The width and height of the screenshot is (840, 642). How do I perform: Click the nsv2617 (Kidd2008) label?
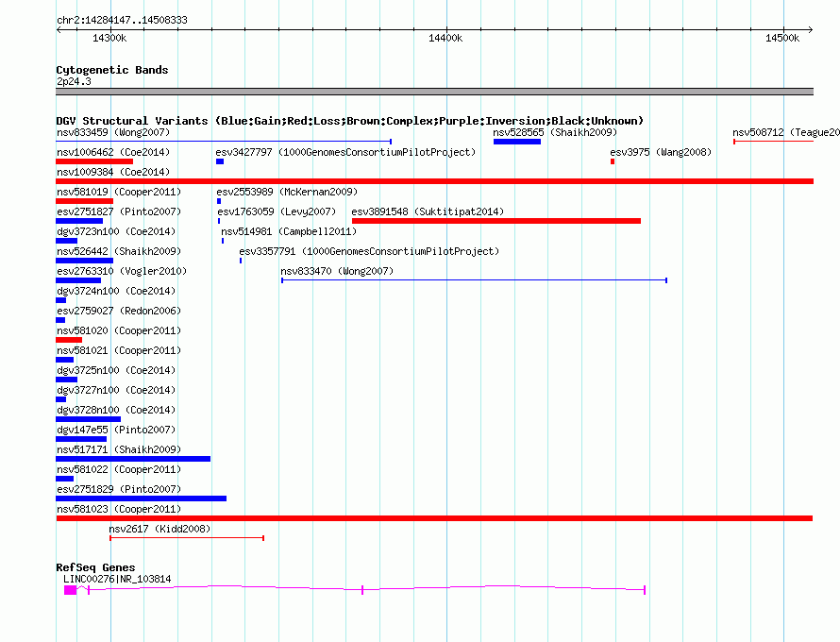point(160,529)
